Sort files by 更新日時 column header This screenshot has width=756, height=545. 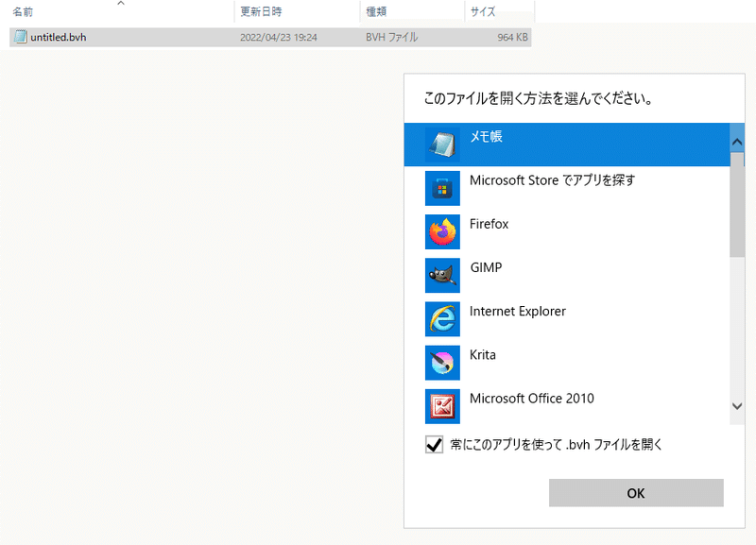[x=261, y=11]
